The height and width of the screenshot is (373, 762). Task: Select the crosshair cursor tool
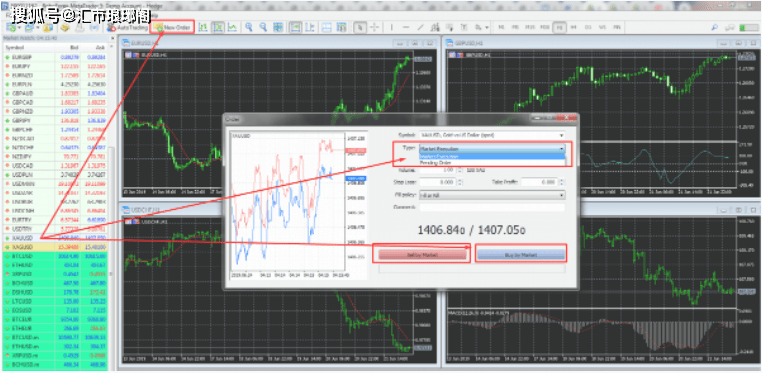tap(374, 27)
